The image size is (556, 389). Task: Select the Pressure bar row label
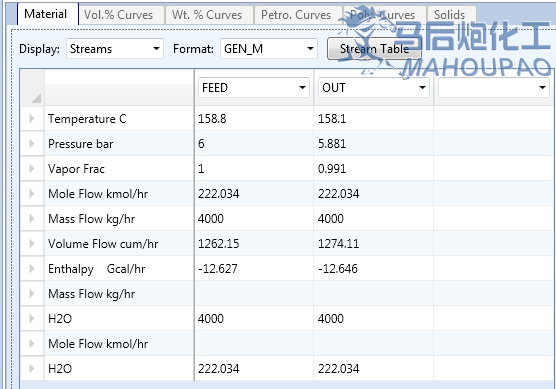pos(80,144)
